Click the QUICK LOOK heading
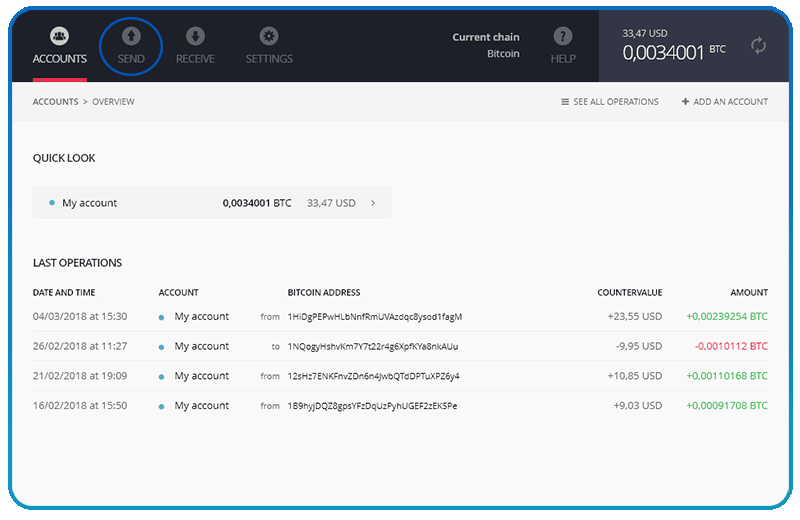Viewport: 800px width, 520px height. click(x=64, y=158)
